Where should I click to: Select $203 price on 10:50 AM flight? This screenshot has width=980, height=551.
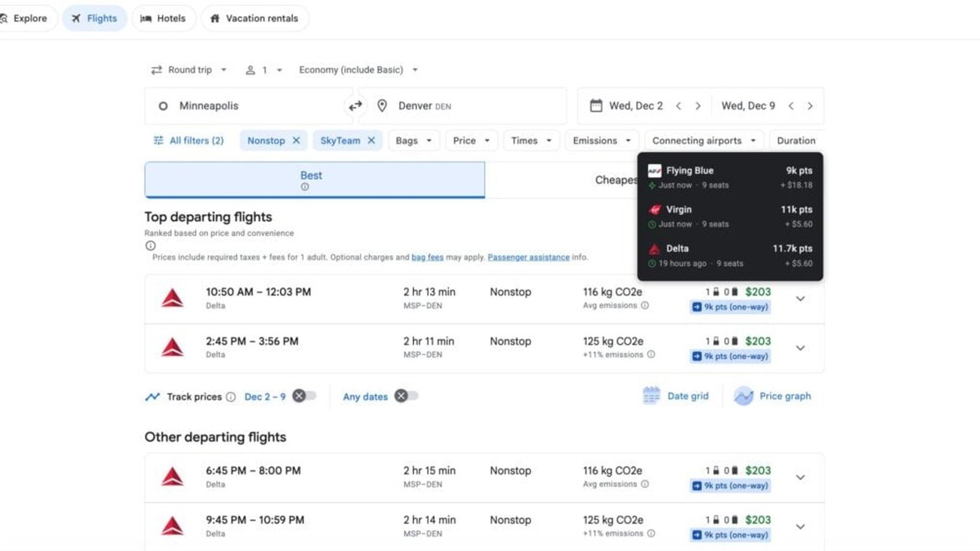click(x=758, y=292)
